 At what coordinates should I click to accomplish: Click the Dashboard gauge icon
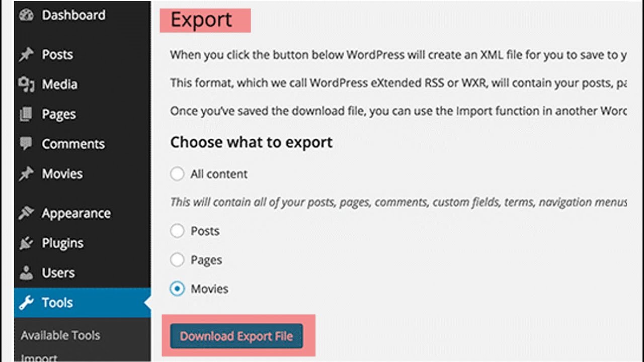(x=26, y=15)
